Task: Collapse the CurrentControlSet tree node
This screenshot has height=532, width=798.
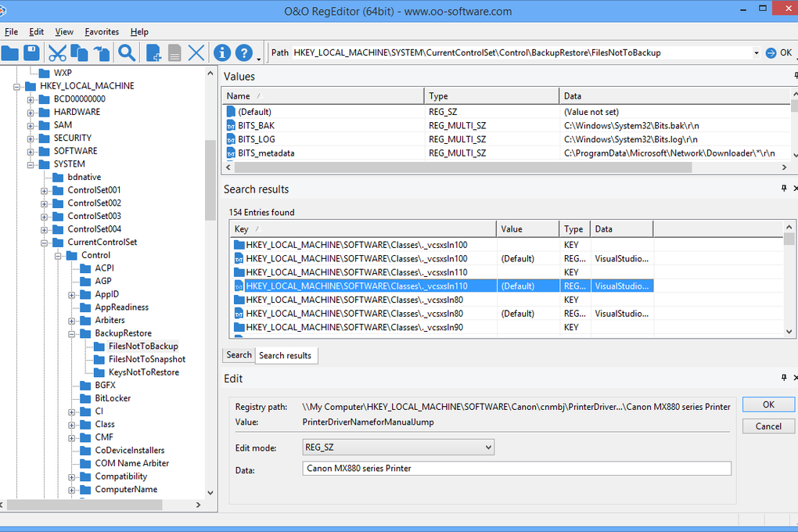Action: click(45, 243)
